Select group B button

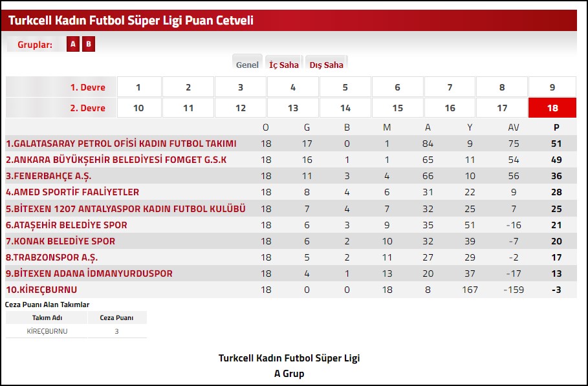pos(89,45)
